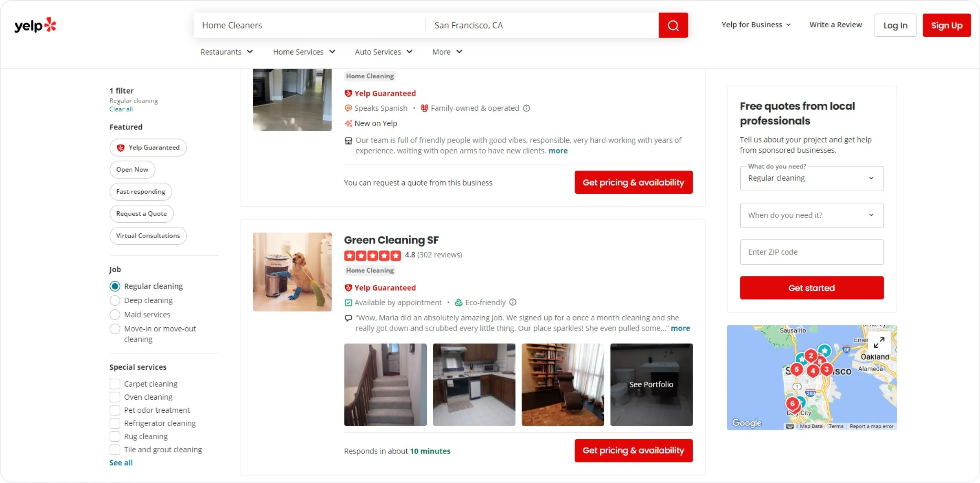
Task: Select the Deep cleaning radio button
Action: pos(115,300)
